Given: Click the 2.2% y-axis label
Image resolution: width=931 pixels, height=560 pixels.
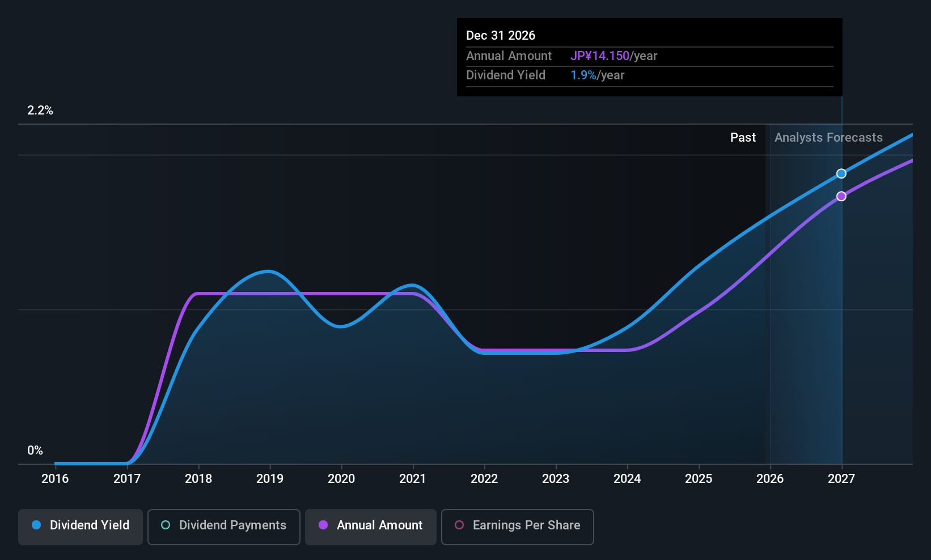Looking at the screenshot, I should [x=40, y=111].
